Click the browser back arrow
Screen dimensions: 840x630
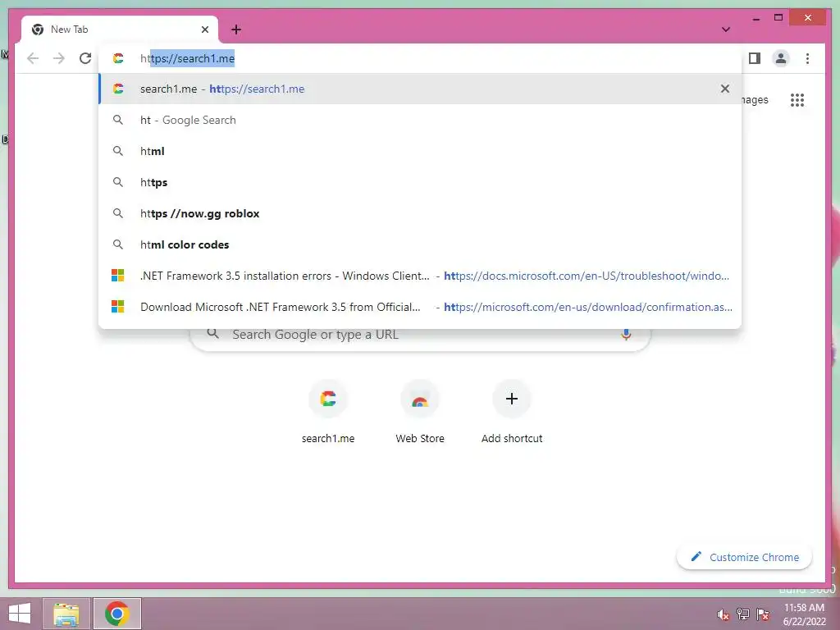pos(33,58)
